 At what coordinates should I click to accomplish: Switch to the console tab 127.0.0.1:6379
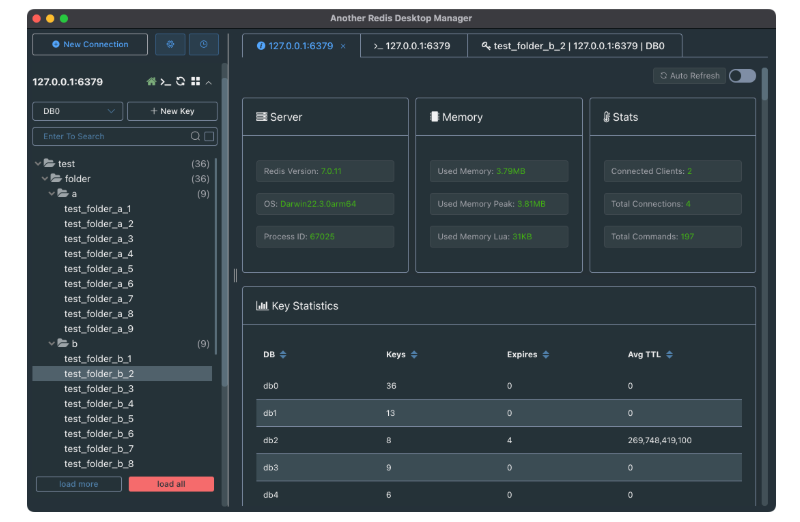point(413,46)
